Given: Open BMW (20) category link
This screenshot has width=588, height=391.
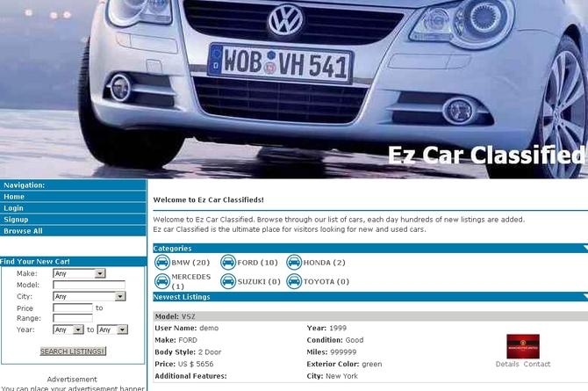Looking at the screenshot, I should [190, 263].
